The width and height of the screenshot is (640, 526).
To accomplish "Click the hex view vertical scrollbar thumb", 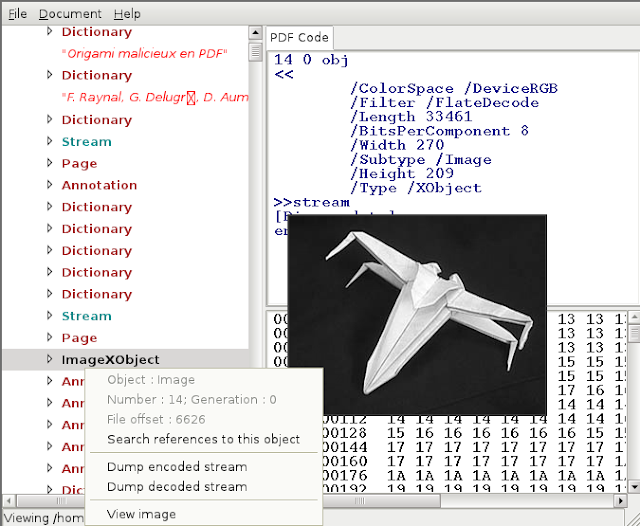I will point(634,333).
